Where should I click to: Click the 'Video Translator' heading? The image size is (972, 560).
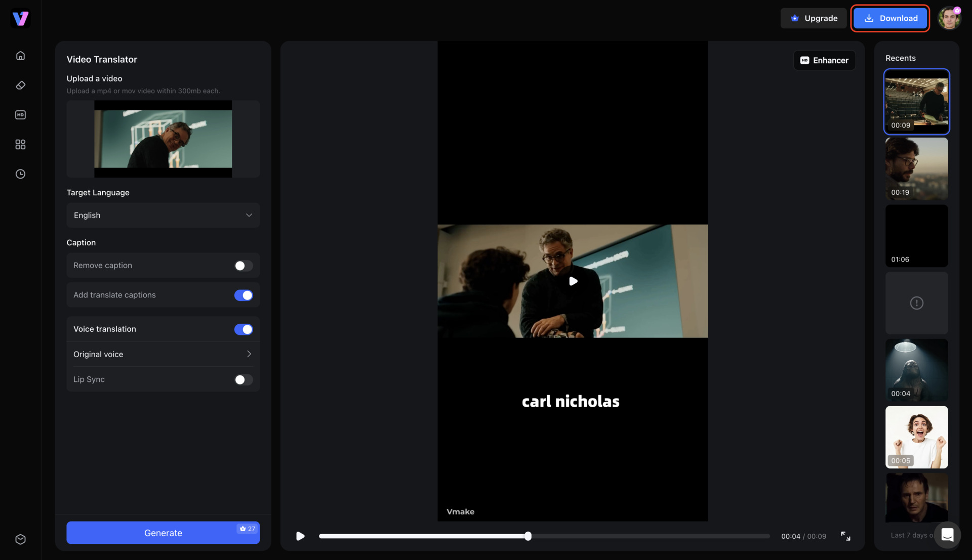click(102, 59)
